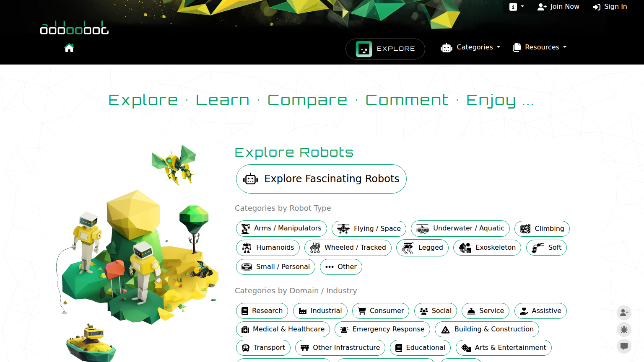
Task: Open Arts & Entertainment category
Action: [504, 348]
